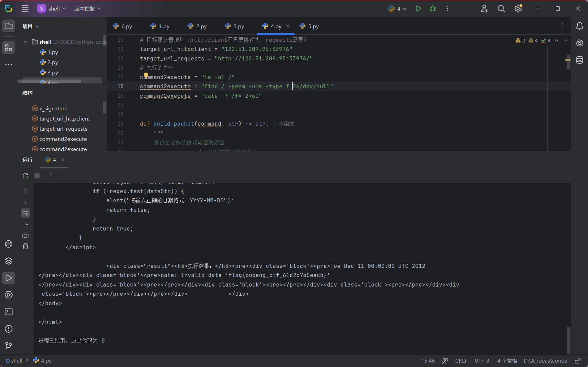Switch to the 6.py editor tab

tap(123, 26)
